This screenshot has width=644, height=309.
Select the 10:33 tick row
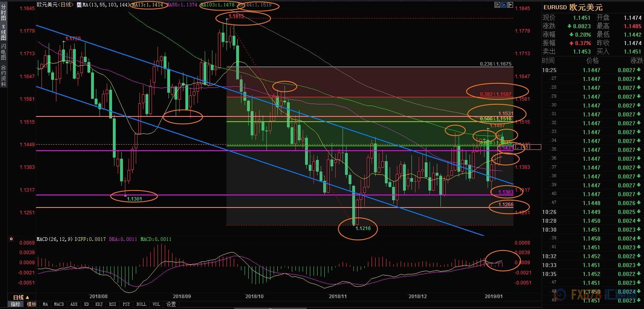pos(592,265)
